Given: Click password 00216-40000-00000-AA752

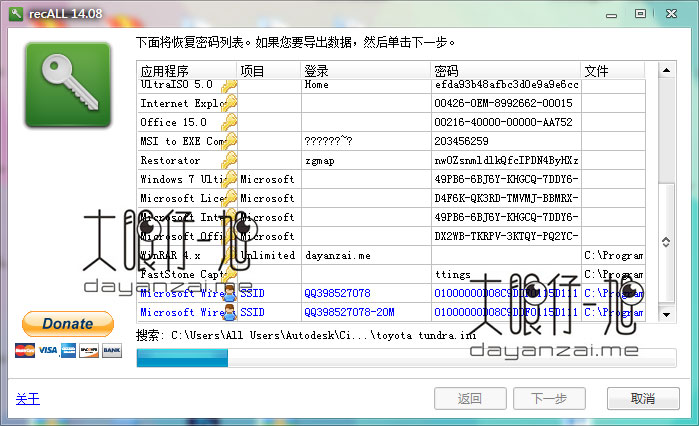Looking at the screenshot, I should coord(503,122).
